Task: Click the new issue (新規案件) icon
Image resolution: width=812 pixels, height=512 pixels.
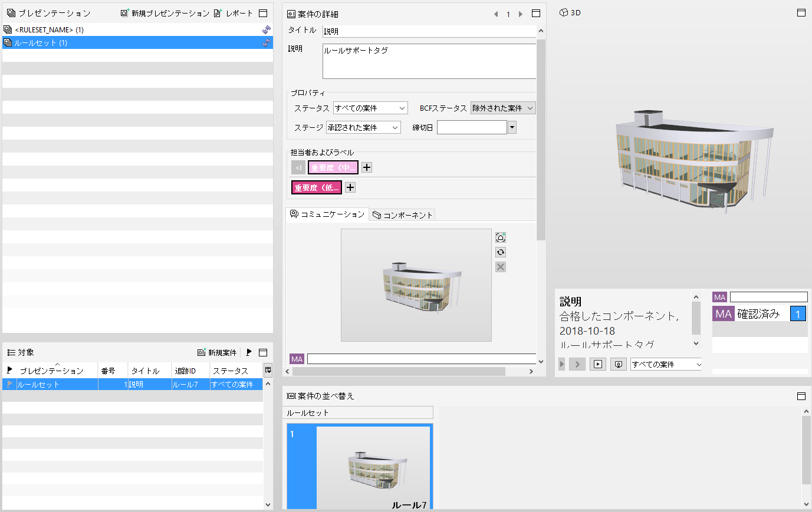Action: click(201, 352)
